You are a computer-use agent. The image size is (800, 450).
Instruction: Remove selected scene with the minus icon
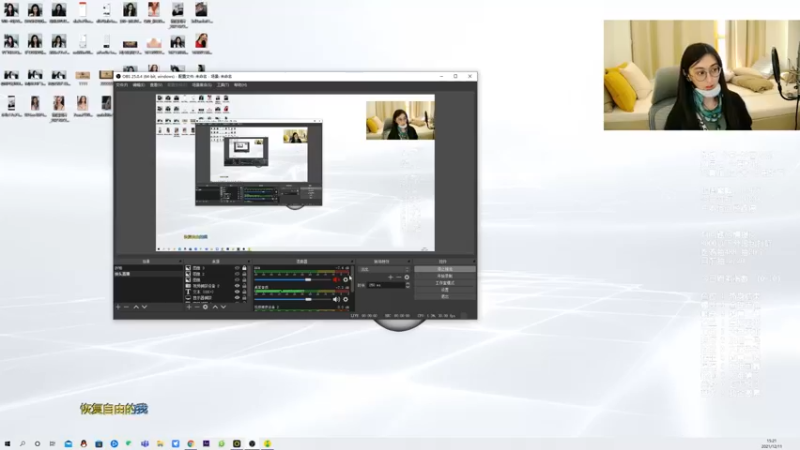point(126,307)
